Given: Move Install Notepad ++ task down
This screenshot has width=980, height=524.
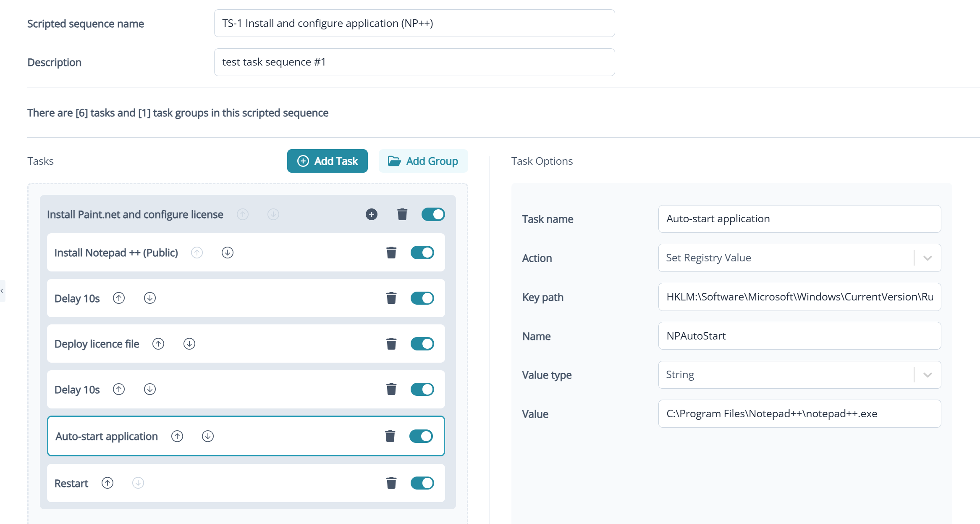Looking at the screenshot, I should [227, 253].
